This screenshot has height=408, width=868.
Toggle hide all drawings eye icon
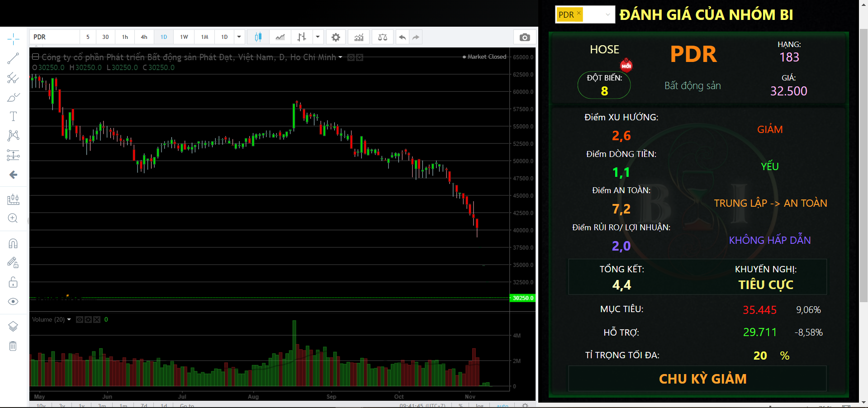(x=13, y=302)
